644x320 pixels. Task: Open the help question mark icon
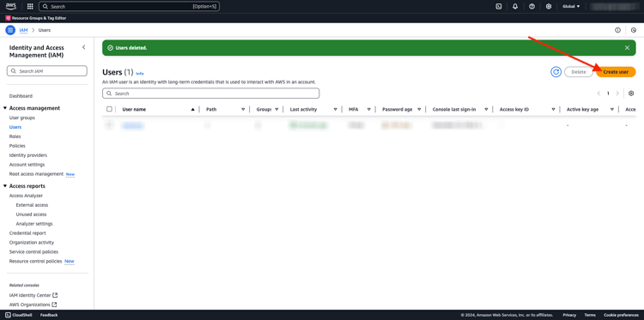(x=532, y=7)
